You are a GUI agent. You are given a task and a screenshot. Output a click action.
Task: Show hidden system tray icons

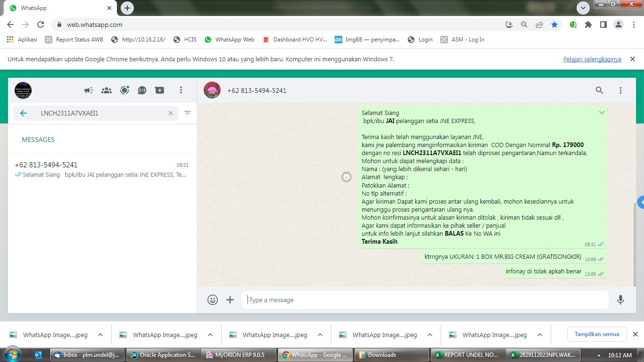599,355
